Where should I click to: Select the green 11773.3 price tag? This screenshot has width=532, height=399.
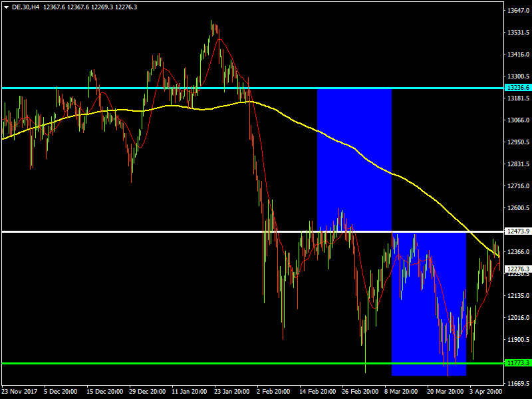(518, 363)
